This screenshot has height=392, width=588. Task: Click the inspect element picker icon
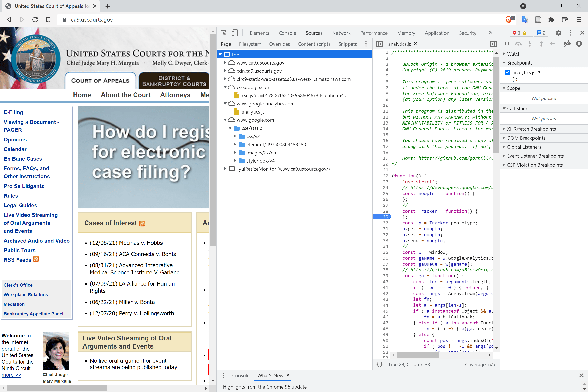click(224, 33)
